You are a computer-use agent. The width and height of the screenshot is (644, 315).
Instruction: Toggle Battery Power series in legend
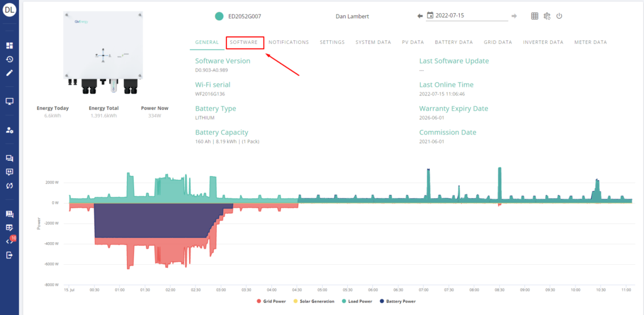click(x=397, y=301)
